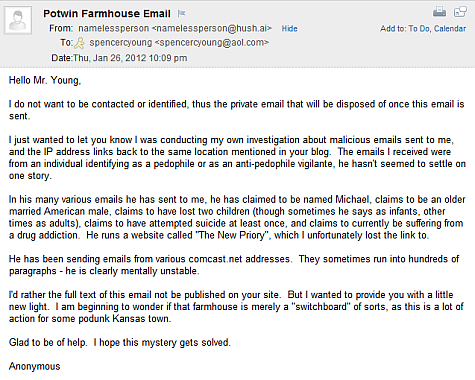The height and width of the screenshot is (380, 475).
Task: Select the Potwin Farmhouse Email subject title
Action: [x=107, y=14]
